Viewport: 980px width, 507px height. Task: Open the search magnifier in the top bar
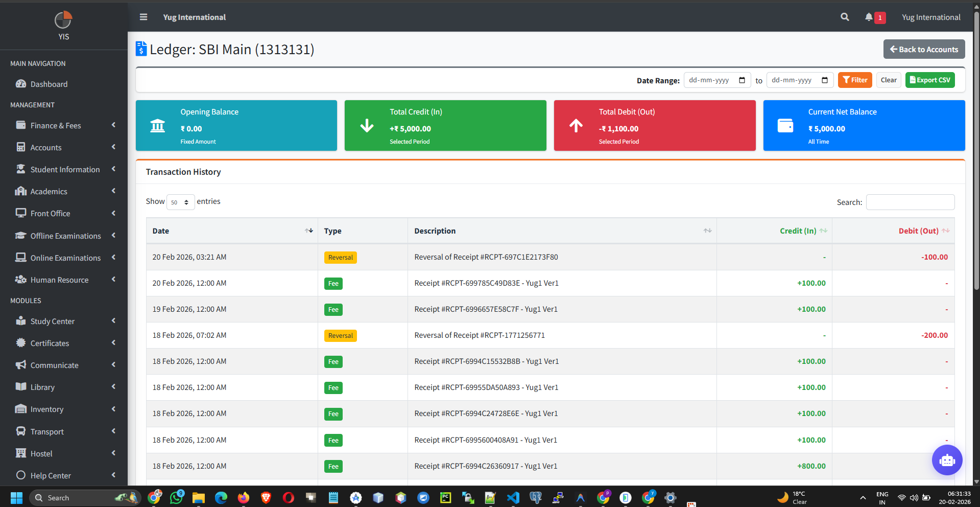tap(844, 17)
